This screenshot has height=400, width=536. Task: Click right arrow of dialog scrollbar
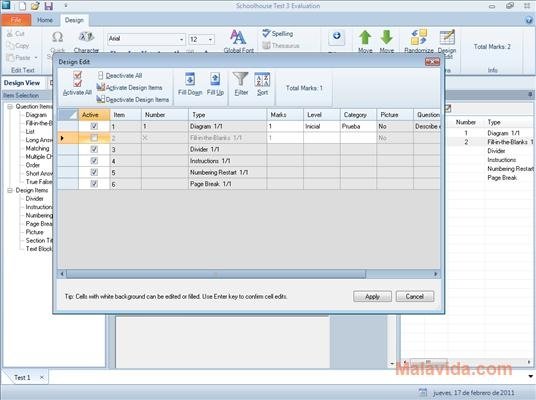coord(436,274)
